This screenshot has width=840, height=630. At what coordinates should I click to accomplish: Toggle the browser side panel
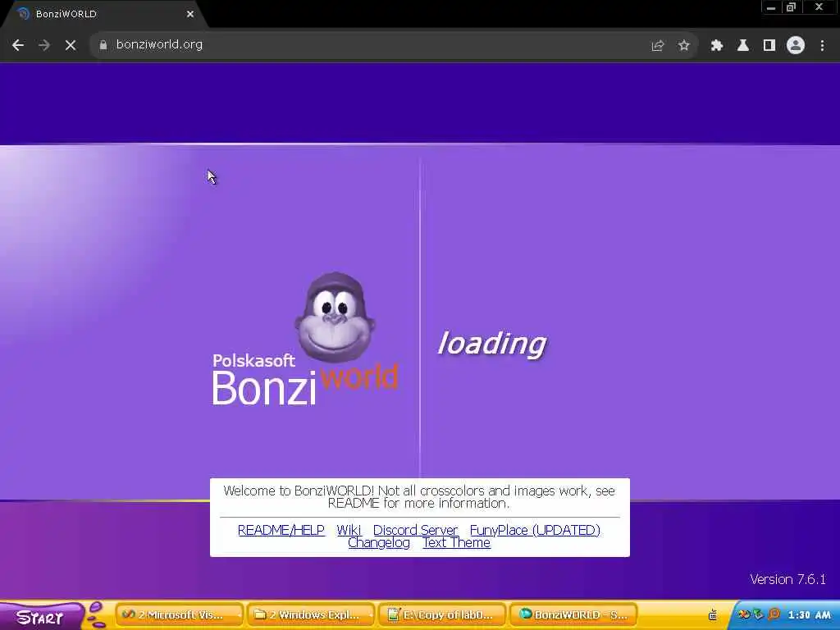769,46
